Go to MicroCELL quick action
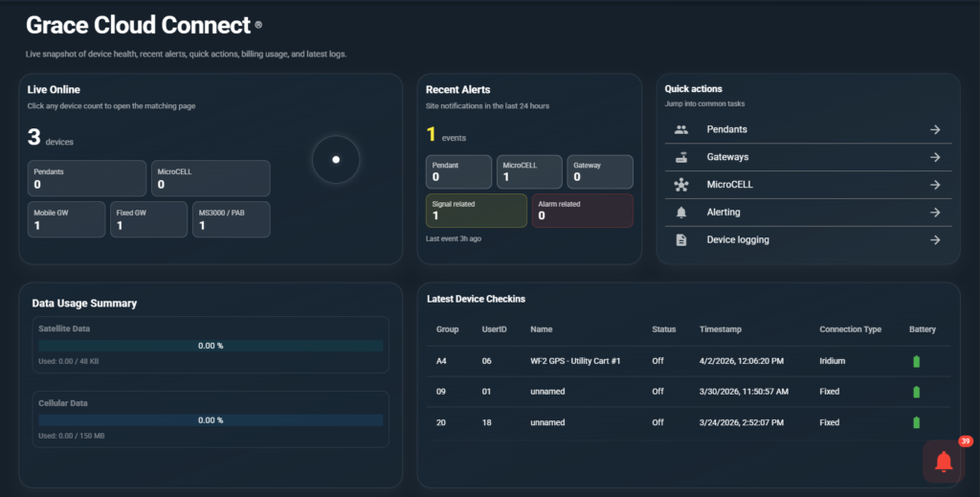 [x=808, y=185]
